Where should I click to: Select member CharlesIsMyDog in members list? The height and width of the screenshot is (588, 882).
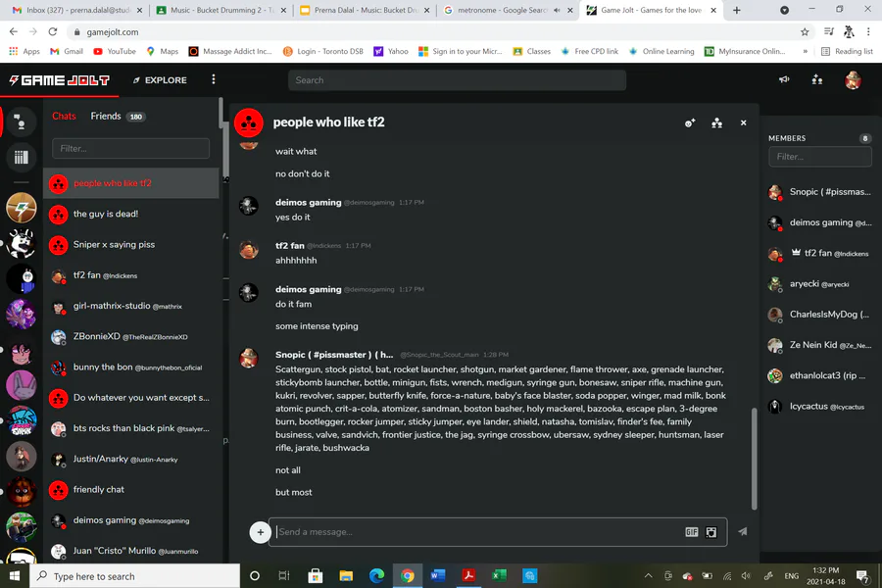[819, 315]
